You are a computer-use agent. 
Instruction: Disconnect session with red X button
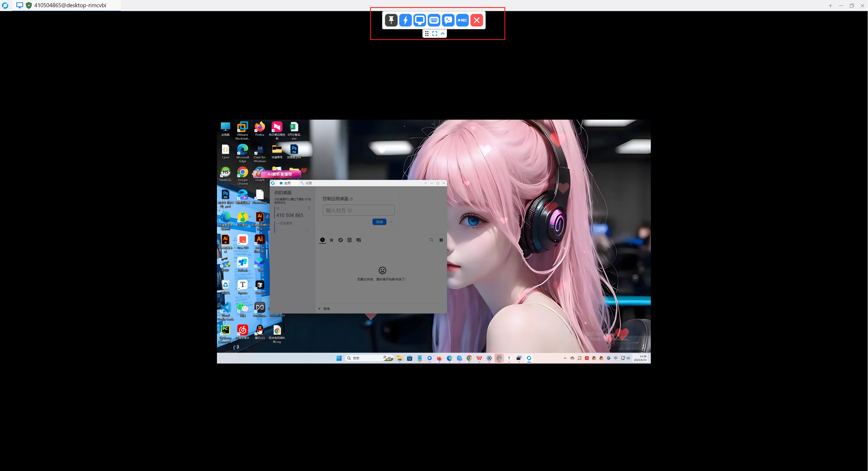pyautogui.click(x=476, y=20)
